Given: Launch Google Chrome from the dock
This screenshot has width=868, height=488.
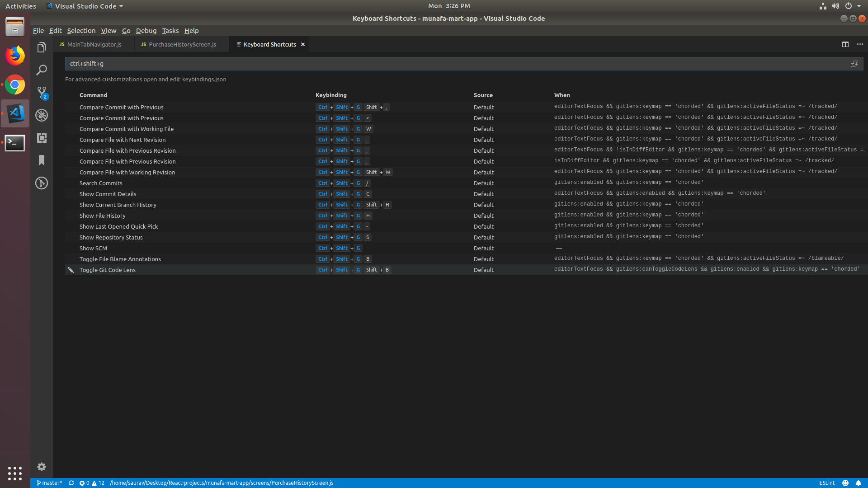Looking at the screenshot, I should 15,84.
